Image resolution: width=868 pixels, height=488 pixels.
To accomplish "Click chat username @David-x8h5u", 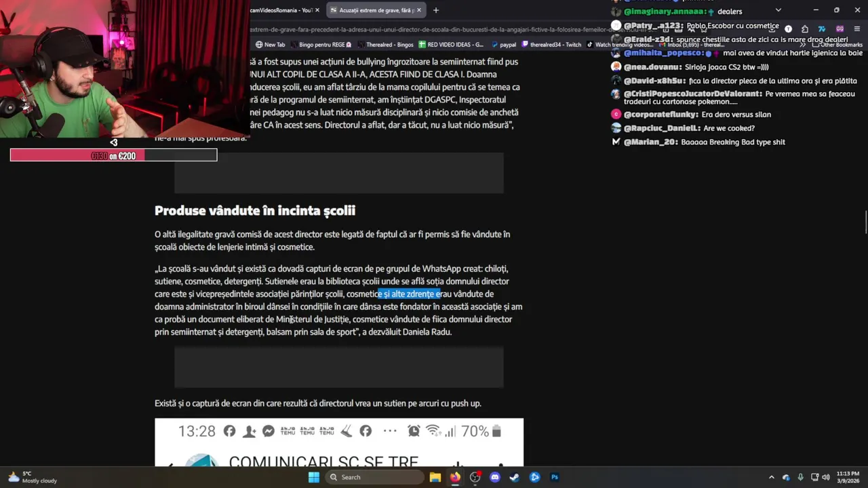I will 654,81.
